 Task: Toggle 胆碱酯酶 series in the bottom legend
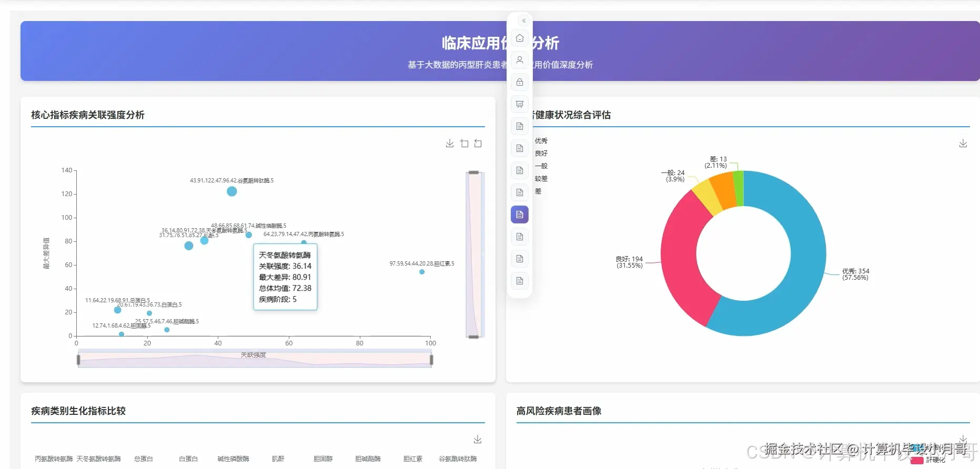pos(368,459)
